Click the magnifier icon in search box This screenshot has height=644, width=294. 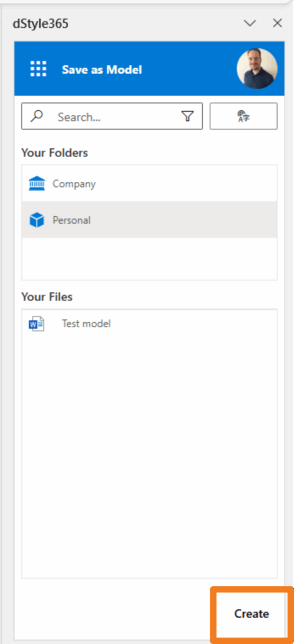point(37,116)
